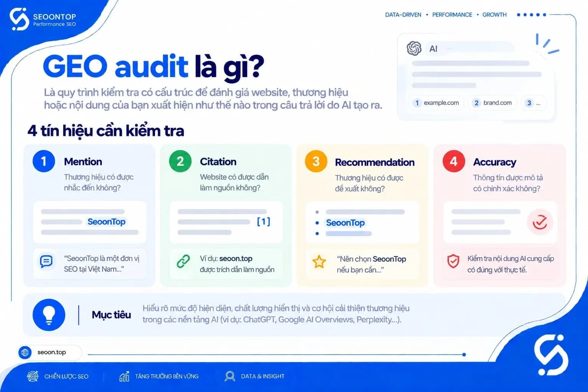Click the 'Hiểu rõ mức độ hiện diện' goal description
Screen dimensions: 588x392
point(276,314)
